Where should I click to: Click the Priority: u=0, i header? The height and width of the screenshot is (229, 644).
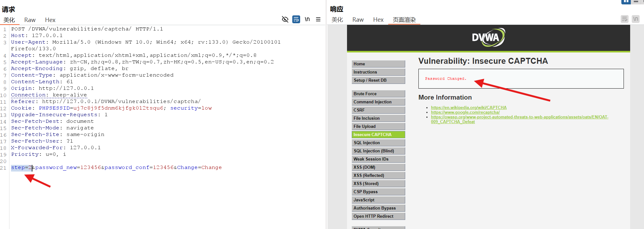(38, 154)
